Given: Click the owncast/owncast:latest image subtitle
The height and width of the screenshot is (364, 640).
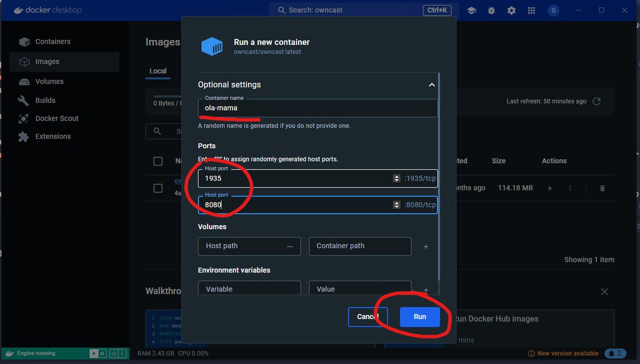Looking at the screenshot, I should tap(267, 52).
